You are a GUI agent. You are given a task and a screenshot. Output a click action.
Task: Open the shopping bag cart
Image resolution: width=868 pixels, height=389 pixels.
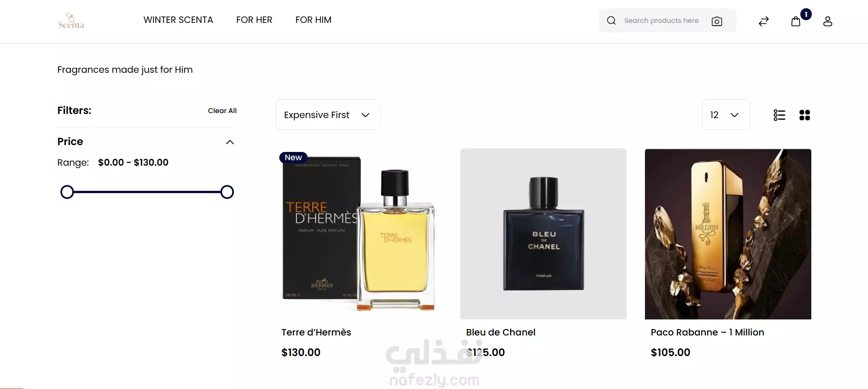pyautogui.click(x=796, y=22)
